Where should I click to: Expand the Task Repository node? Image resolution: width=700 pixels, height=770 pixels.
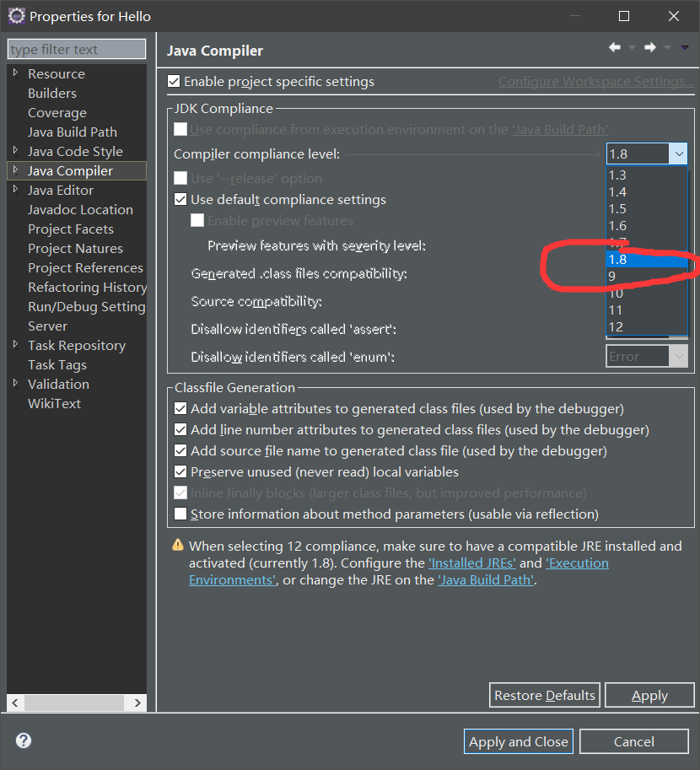pyautogui.click(x=16, y=345)
